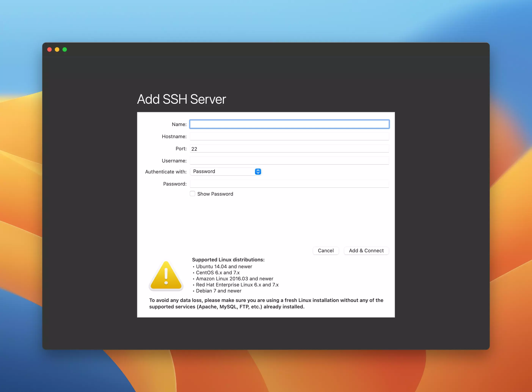
Task: Enable the Show Password checkbox
Action: [x=192, y=194]
